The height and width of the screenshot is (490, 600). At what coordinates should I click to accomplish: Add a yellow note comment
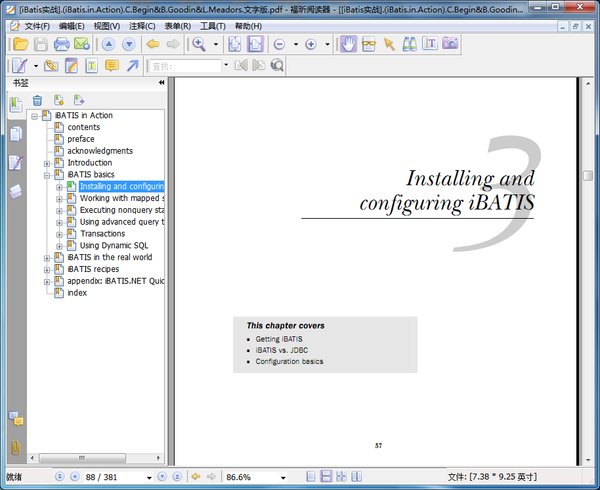[112, 66]
